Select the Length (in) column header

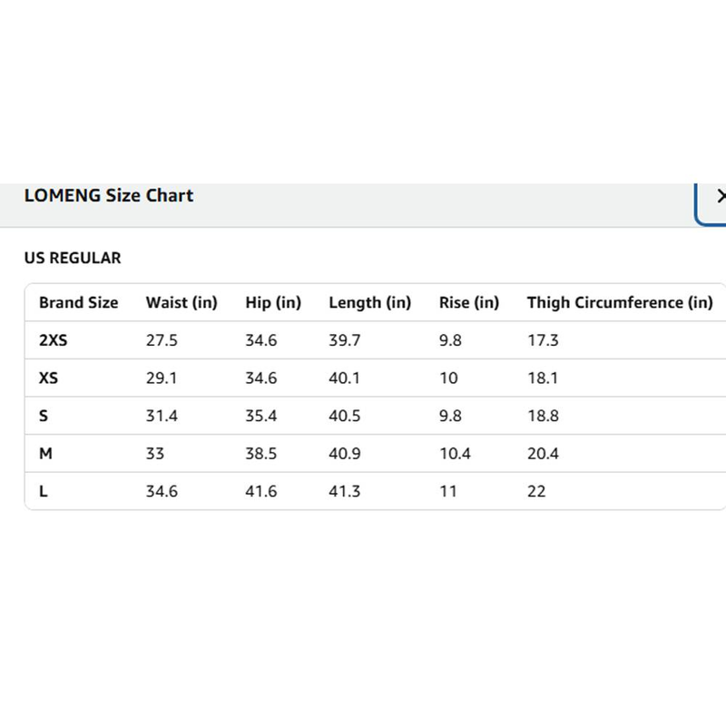[369, 303]
